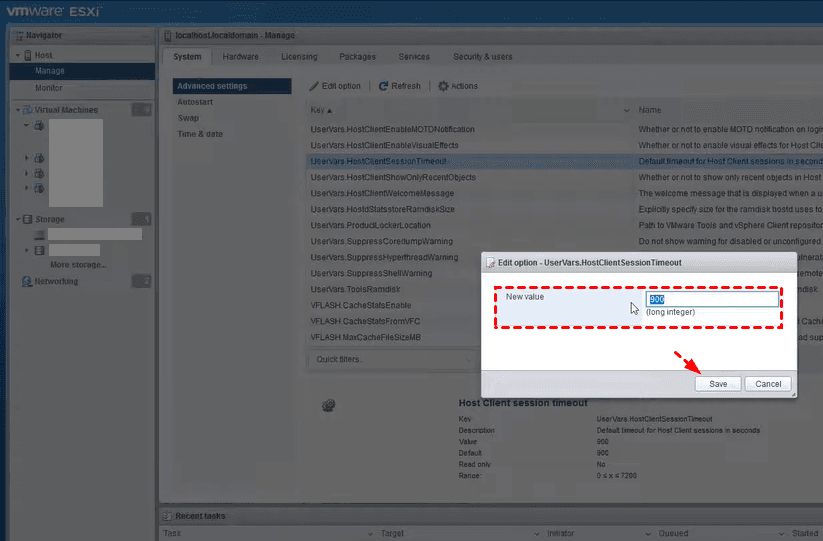Select UserVars.ToolsRamdisk row
The width and height of the screenshot is (823, 541).
pos(393,289)
